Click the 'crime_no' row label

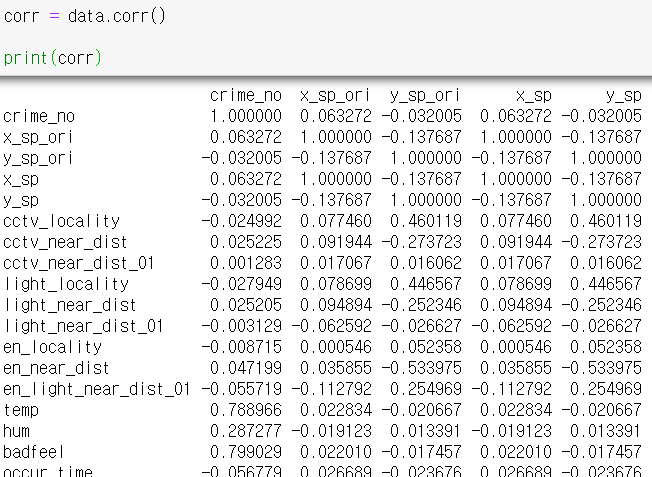pyautogui.click(x=39, y=116)
